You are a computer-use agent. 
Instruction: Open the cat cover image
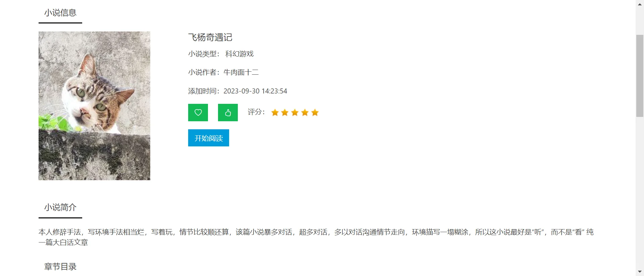point(94,106)
